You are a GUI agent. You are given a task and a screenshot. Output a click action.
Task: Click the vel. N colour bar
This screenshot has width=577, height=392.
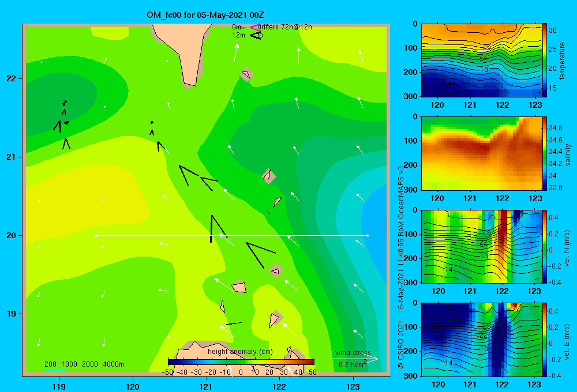[x=545, y=246]
